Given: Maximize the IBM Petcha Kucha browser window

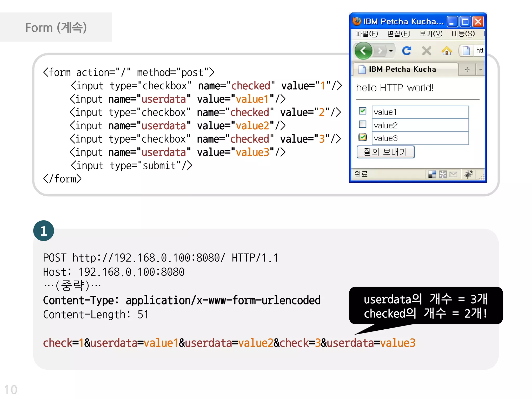Looking at the screenshot, I should pyautogui.click(x=465, y=22).
